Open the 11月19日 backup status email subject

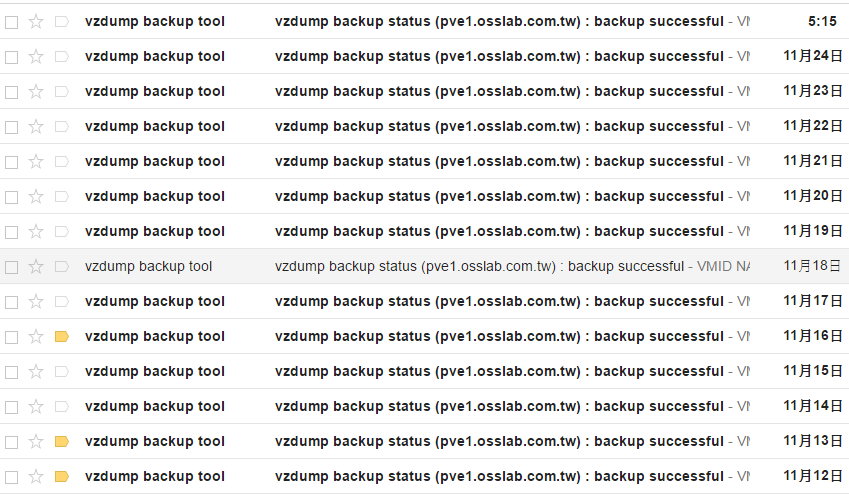point(499,231)
